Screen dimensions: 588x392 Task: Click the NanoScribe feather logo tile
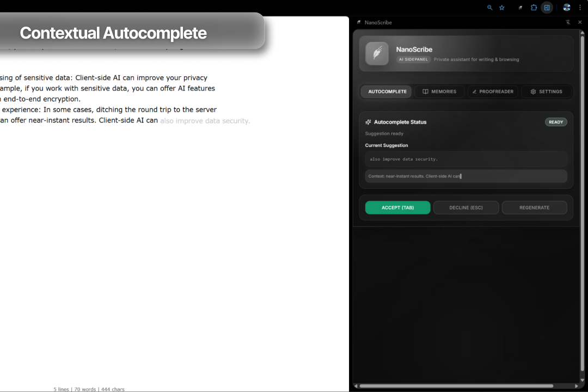pos(377,54)
